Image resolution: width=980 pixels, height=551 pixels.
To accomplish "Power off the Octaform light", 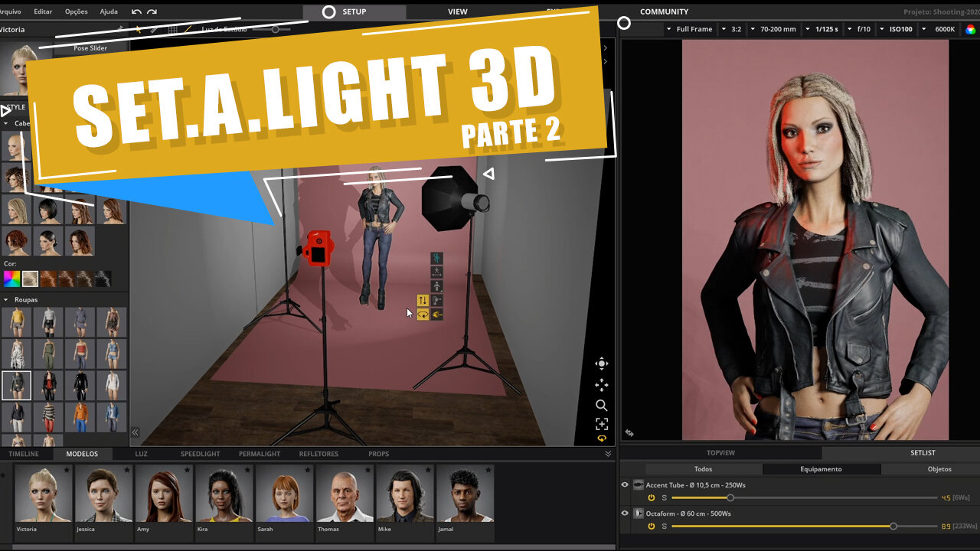I will coord(652,527).
